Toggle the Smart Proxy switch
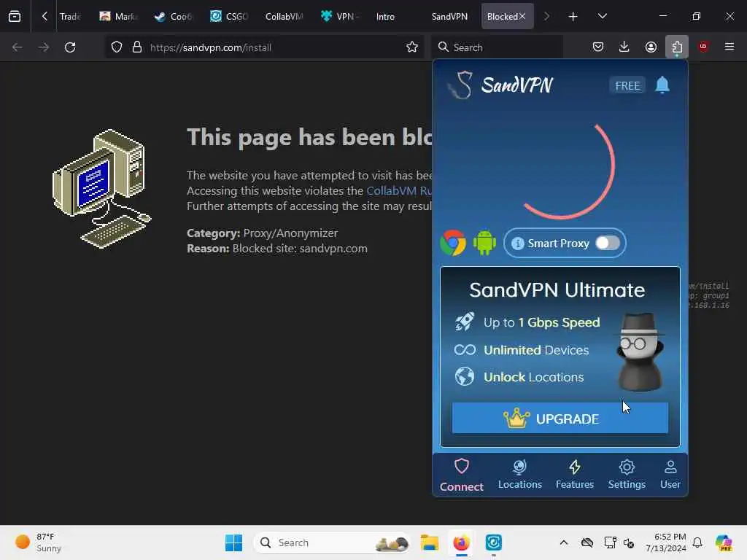The height and width of the screenshot is (560, 747). tap(608, 243)
